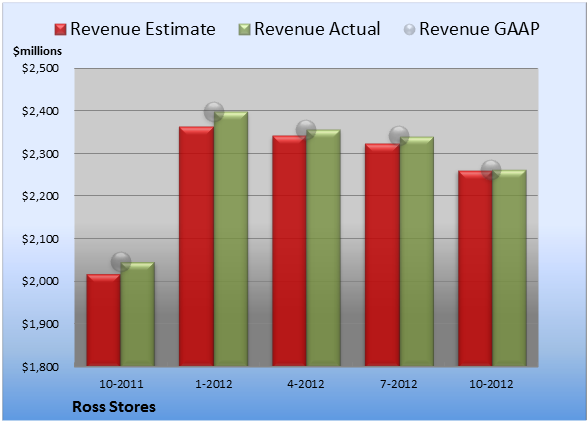Select the red estimate bar for 4-2012
The height and width of the screenshot is (422, 588).
click(289, 251)
